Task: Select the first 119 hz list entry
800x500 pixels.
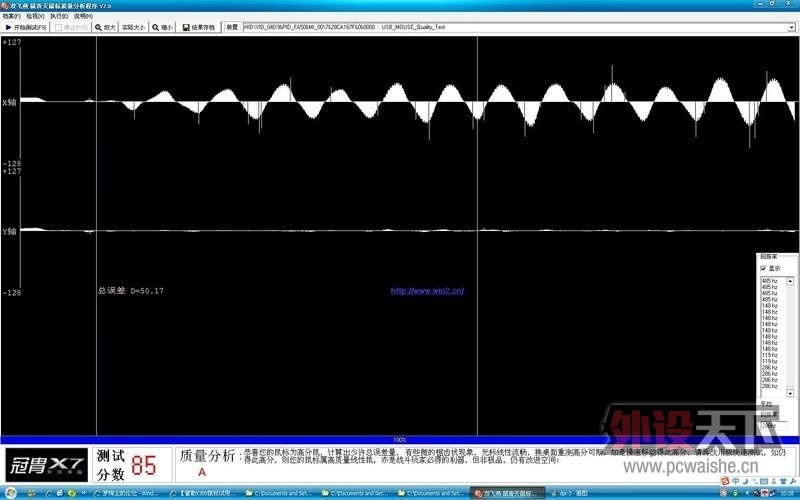Action: click(x=769, y=355)
